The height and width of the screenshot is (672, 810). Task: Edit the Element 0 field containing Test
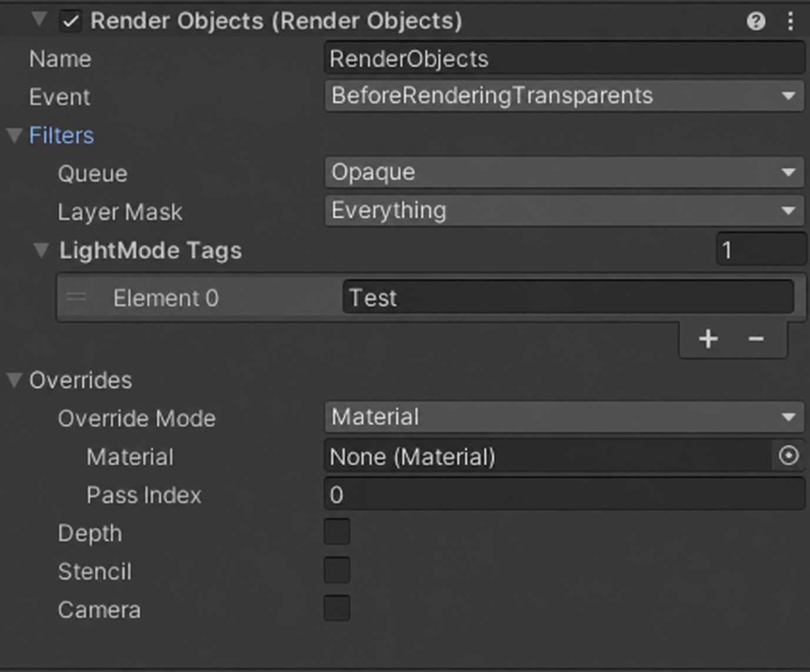568,297
